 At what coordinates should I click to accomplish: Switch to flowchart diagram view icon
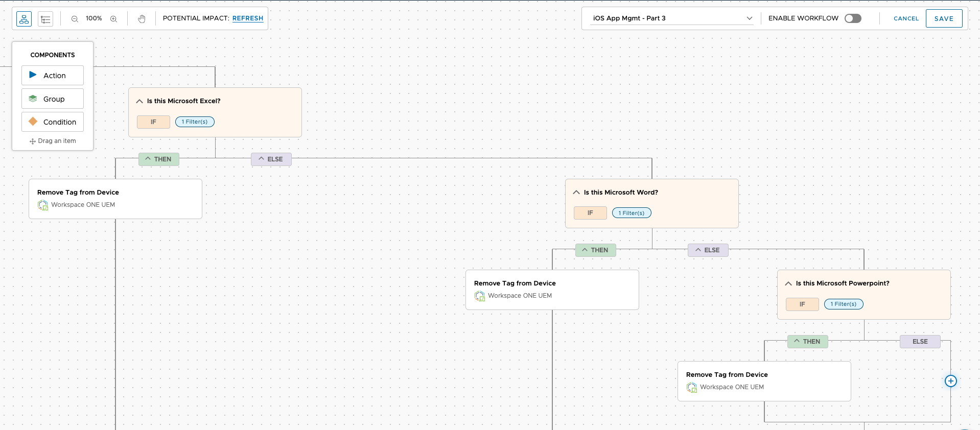pyautogui.click(x=24, y=19)
